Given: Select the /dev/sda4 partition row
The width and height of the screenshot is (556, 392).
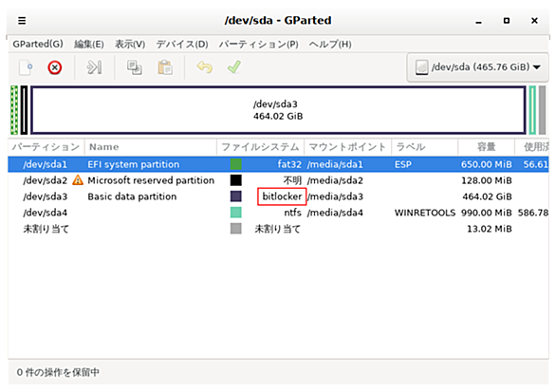Looking at the screenshot, I should 278,213.
